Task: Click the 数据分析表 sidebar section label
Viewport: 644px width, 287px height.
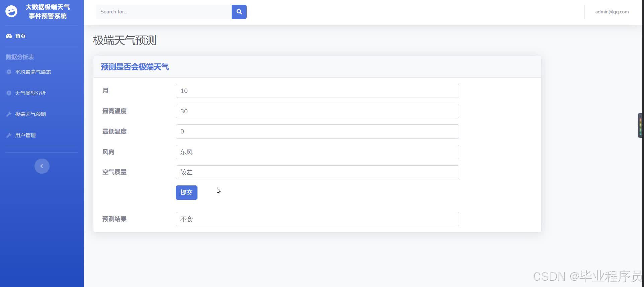Action: pos(20,57)
